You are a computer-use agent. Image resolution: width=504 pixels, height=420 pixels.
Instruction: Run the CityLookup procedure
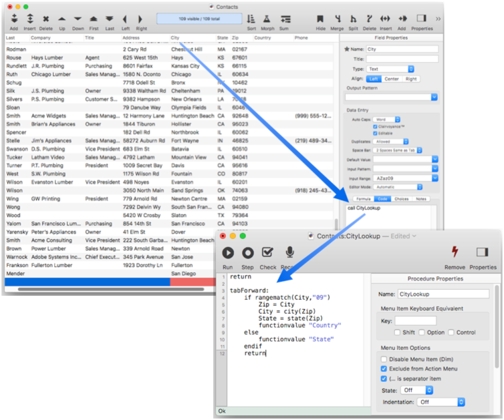[228, 253]
